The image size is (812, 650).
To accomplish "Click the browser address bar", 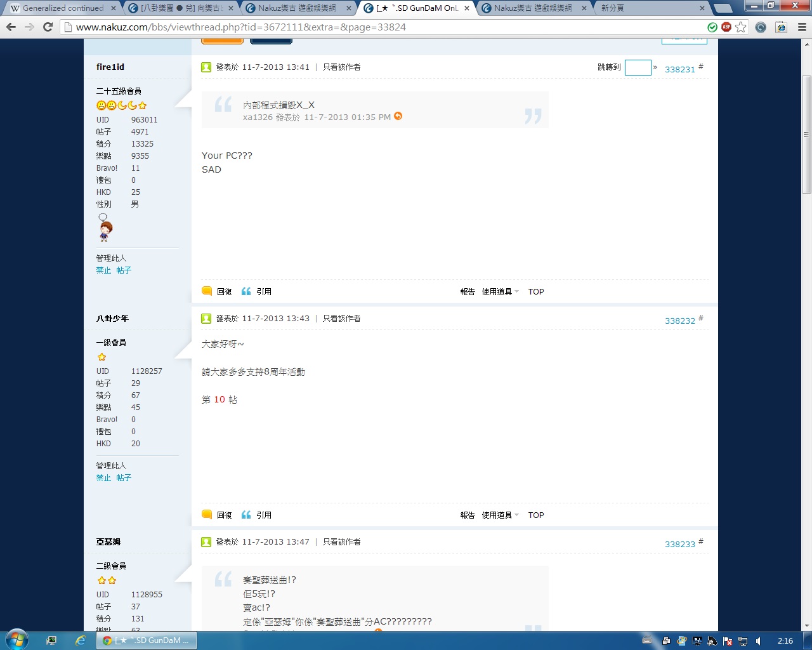I will pos(381,27).
